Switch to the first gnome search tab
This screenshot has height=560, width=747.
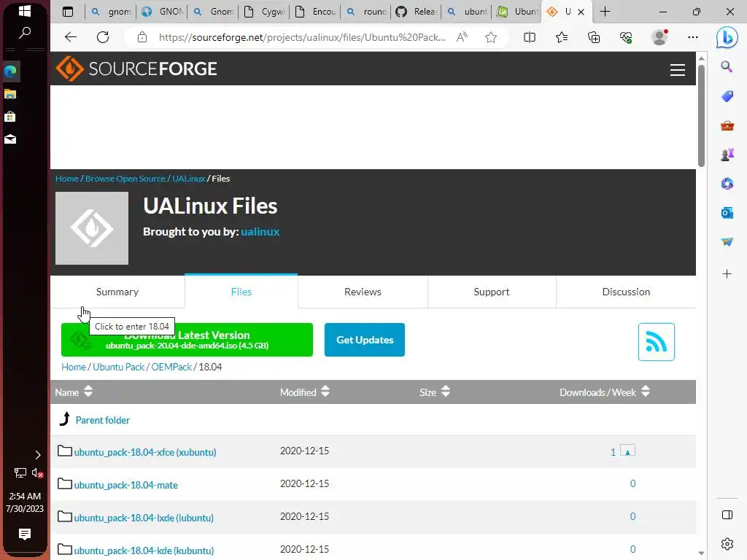click(x=111, y=12)
